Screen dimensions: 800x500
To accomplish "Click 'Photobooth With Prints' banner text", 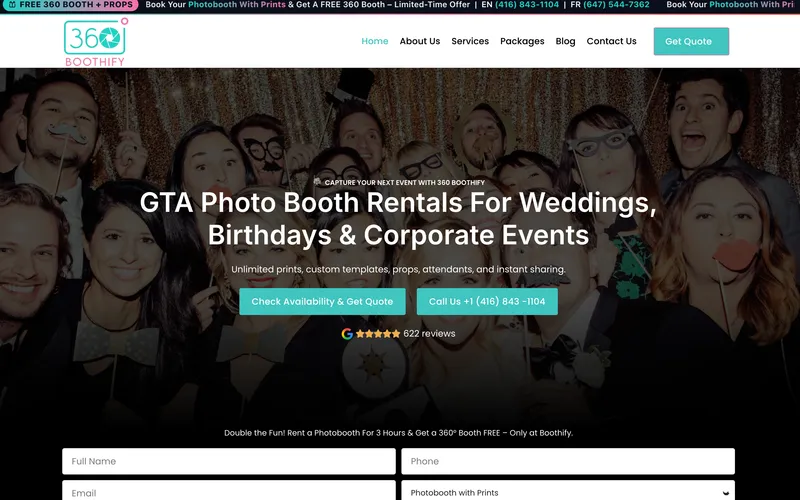I will click(x=237, y=5).
